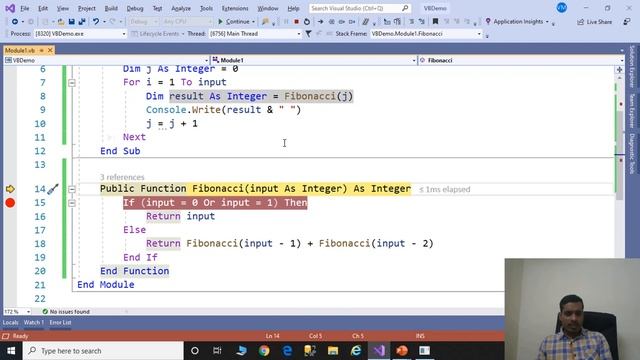Click the breakpoint red dot on line 15
Viewport: 640px width, 360px height.
[10, 203]
